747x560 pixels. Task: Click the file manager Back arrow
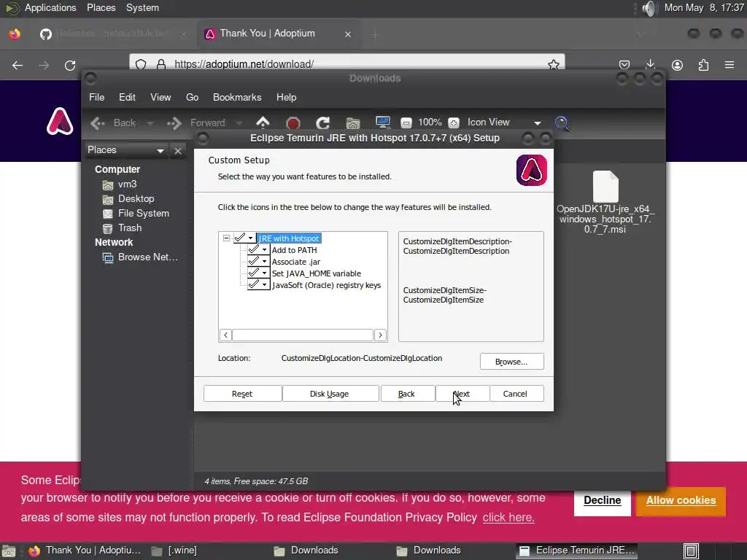98,123
